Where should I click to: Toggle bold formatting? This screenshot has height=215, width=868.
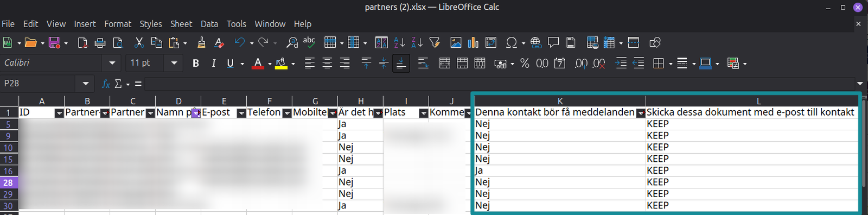(x=196, y=64)
